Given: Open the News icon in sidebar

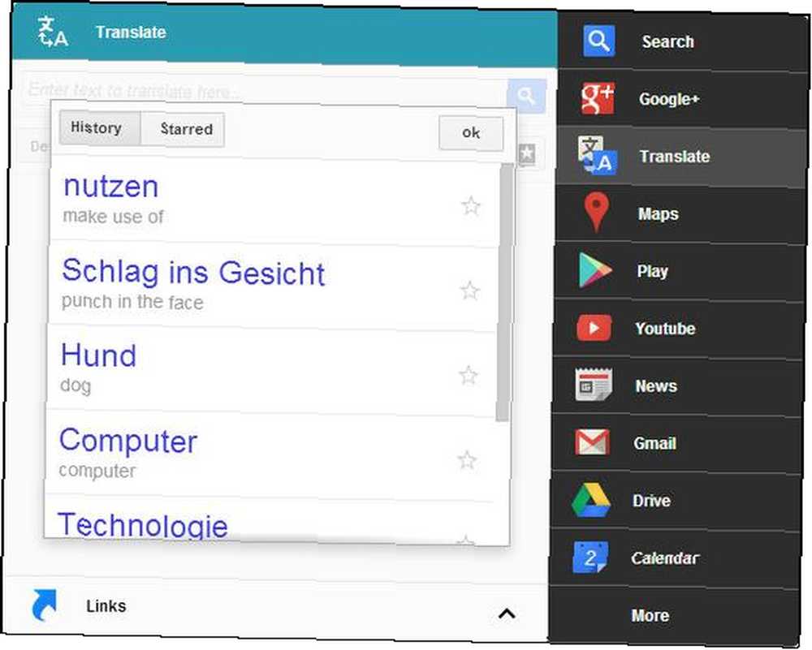Looking at the screenshot, I should pyautogui.click(x=594, y=385).
